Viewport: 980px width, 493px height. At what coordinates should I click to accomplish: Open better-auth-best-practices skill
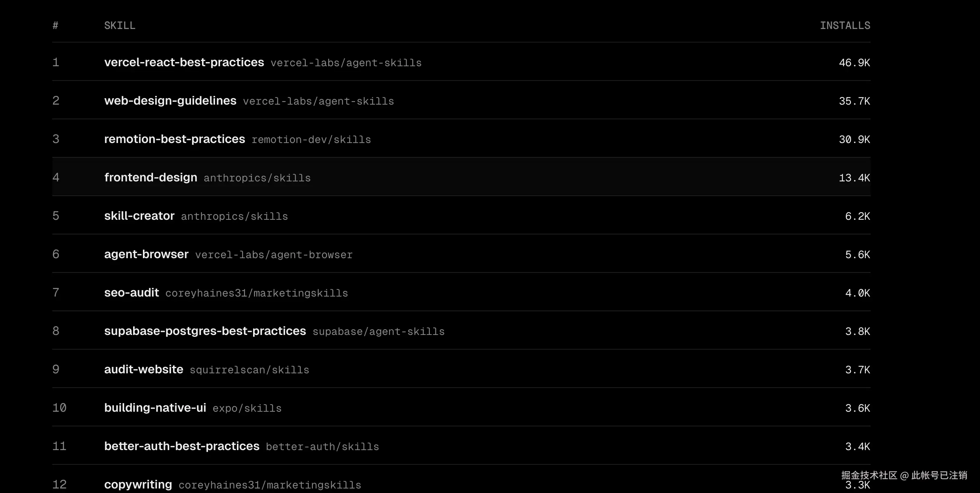(182, 446)
